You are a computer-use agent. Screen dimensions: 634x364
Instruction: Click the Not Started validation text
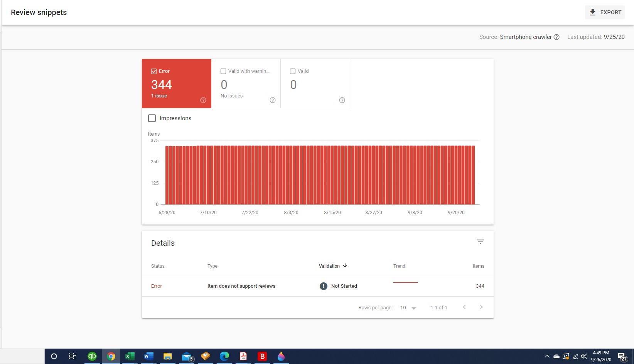pyautogui.click(x=344, y=286)
